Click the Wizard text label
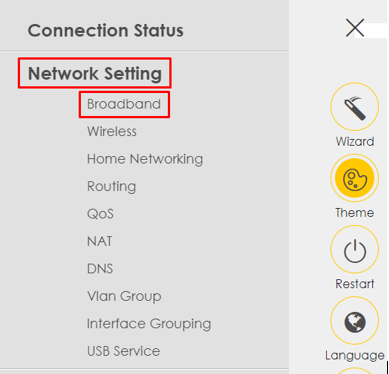The height and width of the screenshot is (374, 389). click(x=355, y=142)
